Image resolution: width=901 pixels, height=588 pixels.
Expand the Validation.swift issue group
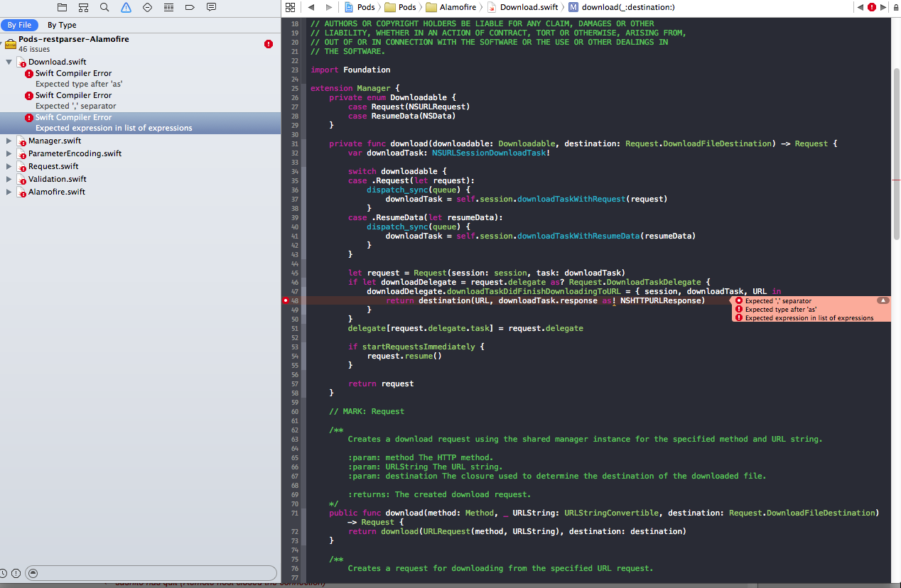tap(9, 179)
